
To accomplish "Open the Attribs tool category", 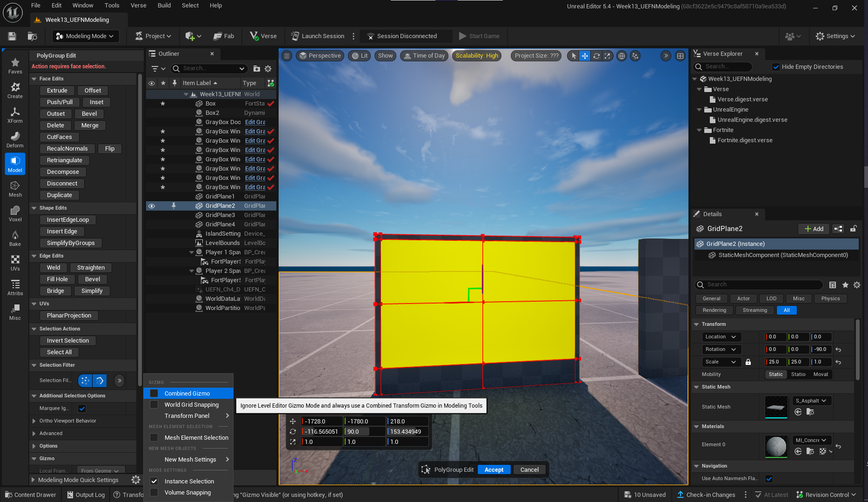I will (x=15, y=287).
